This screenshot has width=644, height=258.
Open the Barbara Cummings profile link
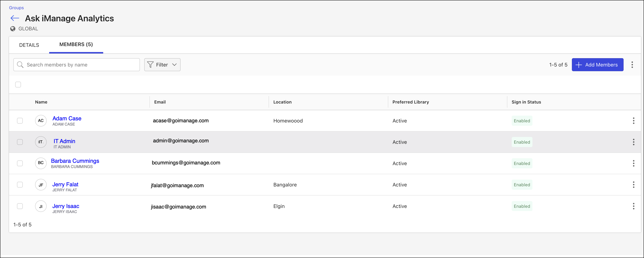click(x=75, y=161)
